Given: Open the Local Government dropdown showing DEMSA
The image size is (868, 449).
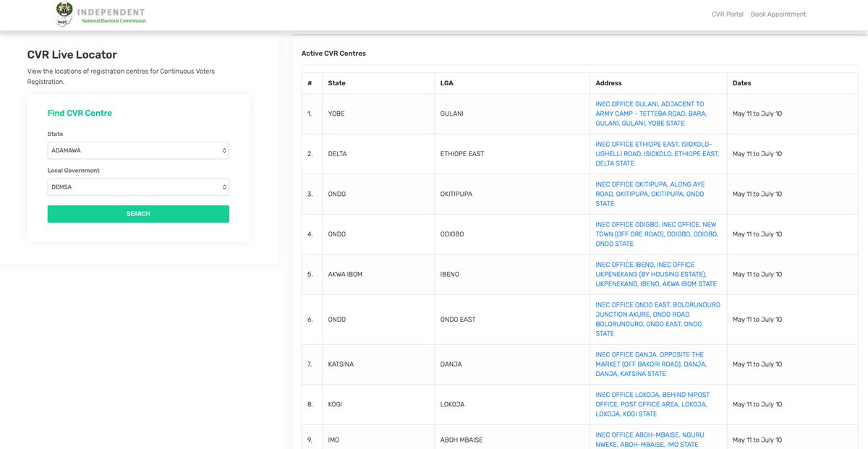Looking at the screenshot, I should click(138, 187).
